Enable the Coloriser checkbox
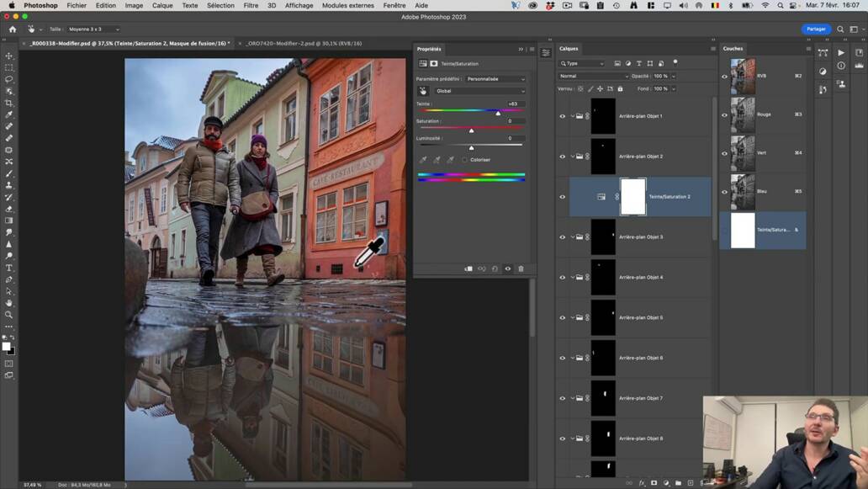The width and height of the screenshot is (868, 489). [465, 159]
